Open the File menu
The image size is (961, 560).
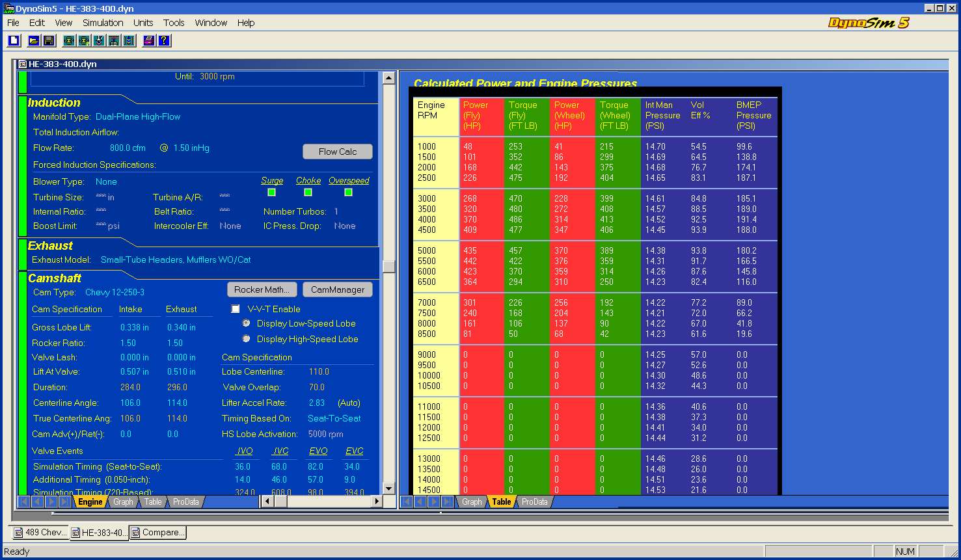point(13,23)
